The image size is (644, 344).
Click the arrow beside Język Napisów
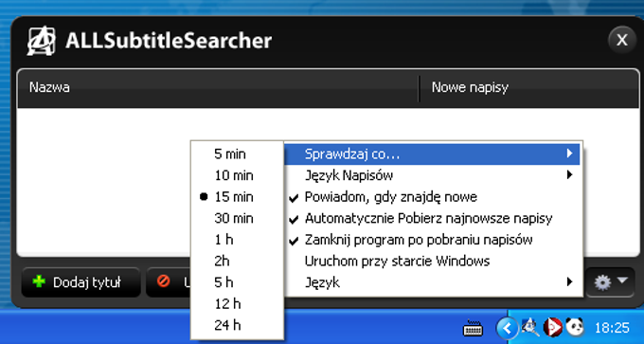tap(569, 175)
